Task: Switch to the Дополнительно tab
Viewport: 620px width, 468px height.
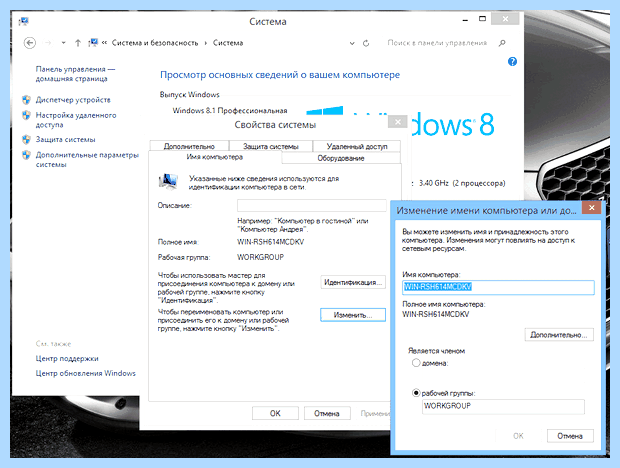Action: click(189, 146)
